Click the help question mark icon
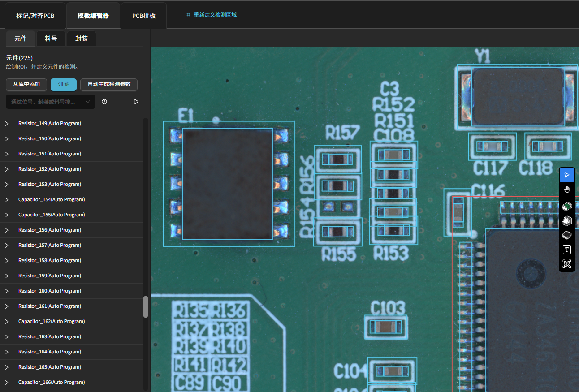 pyautogui.click(x=104, y=102)
